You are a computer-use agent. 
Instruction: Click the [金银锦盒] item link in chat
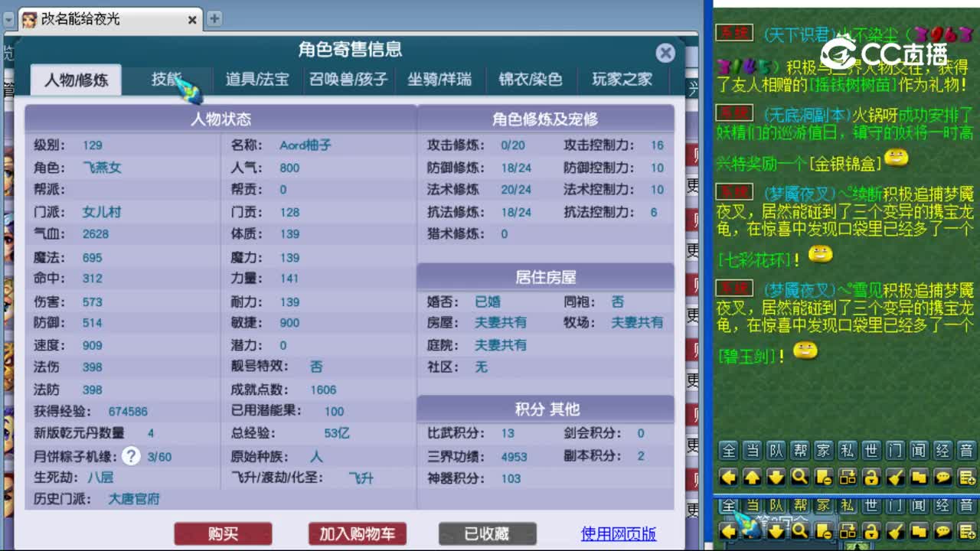(x=845, y=164)
